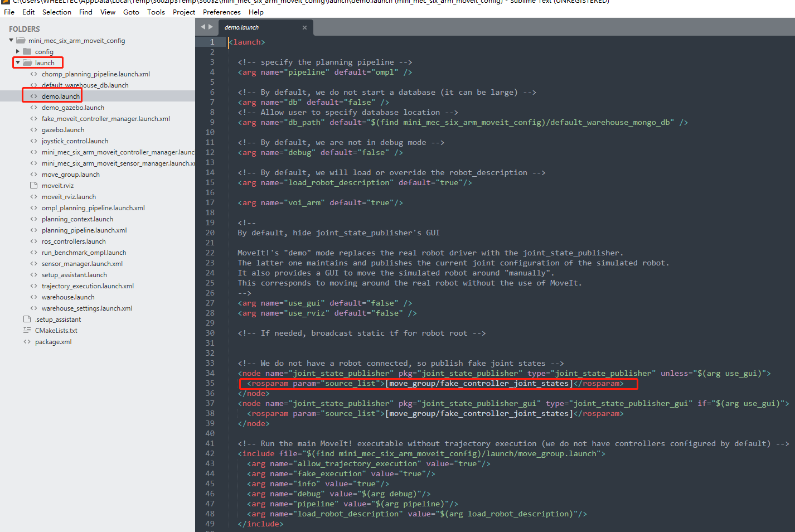Open warehouse.launch file

68,297
